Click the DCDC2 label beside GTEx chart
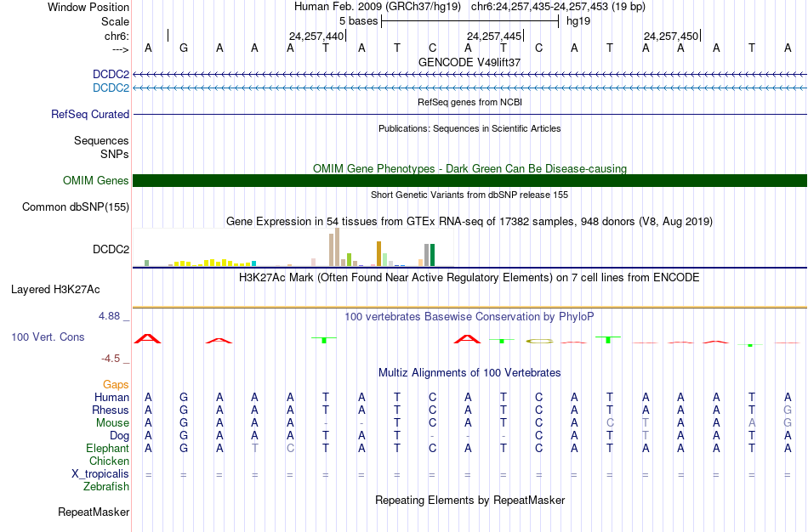 click(x=111, y=249)
